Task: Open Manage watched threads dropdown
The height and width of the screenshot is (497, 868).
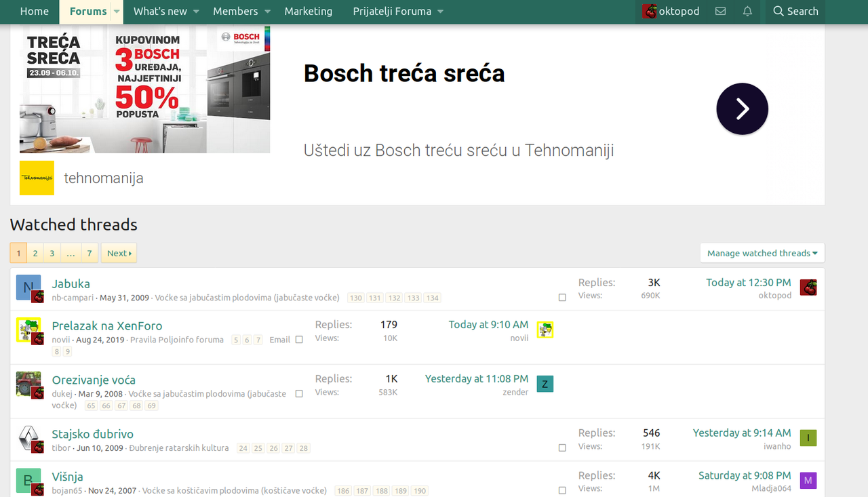Action: (x=762, y=253)
